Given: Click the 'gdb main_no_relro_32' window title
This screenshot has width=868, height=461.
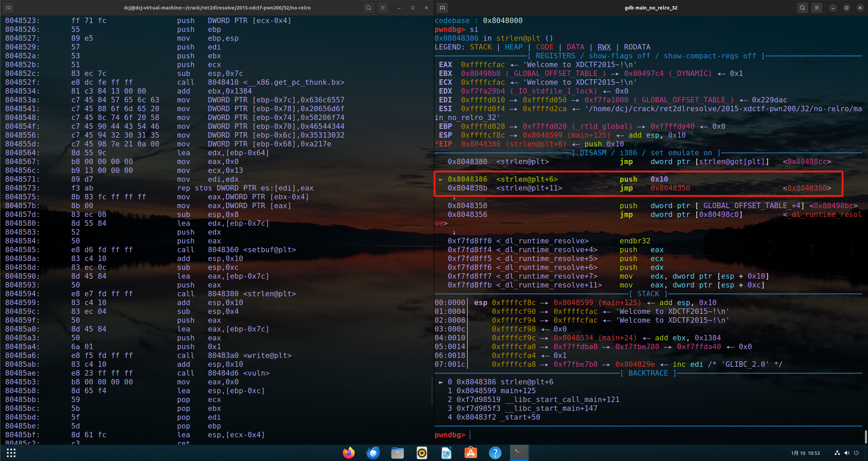Looking at the screenshot, I should [x=651, y=8].
